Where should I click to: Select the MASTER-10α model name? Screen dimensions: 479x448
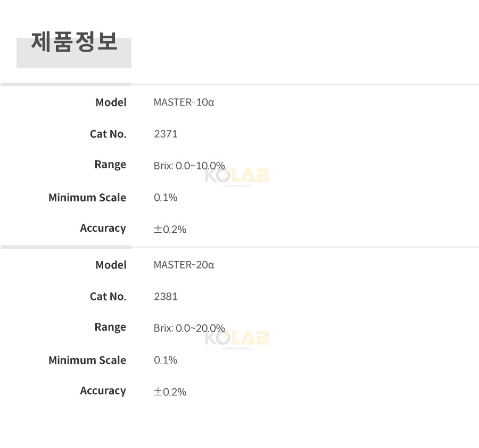184,102
